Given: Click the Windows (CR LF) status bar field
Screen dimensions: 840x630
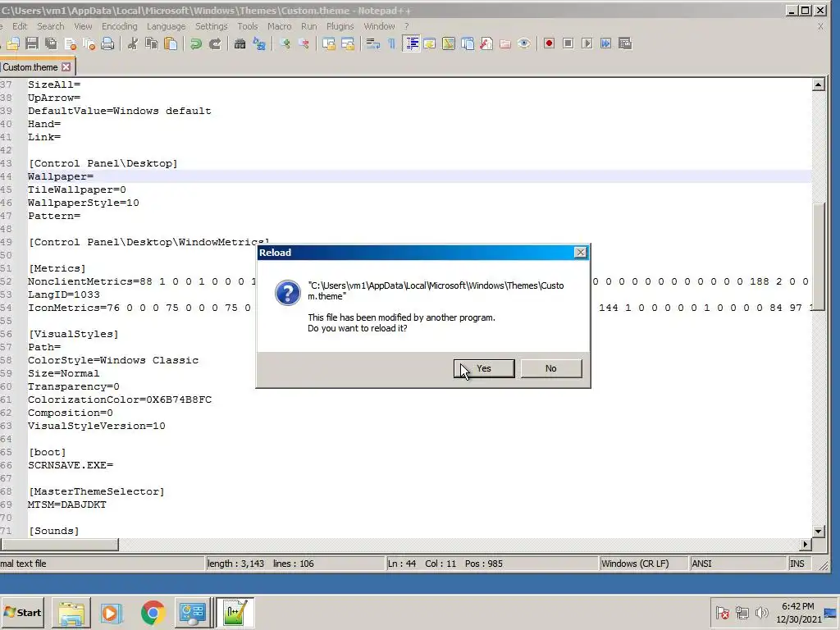Looking at the screenshot, I should [643, 564].
